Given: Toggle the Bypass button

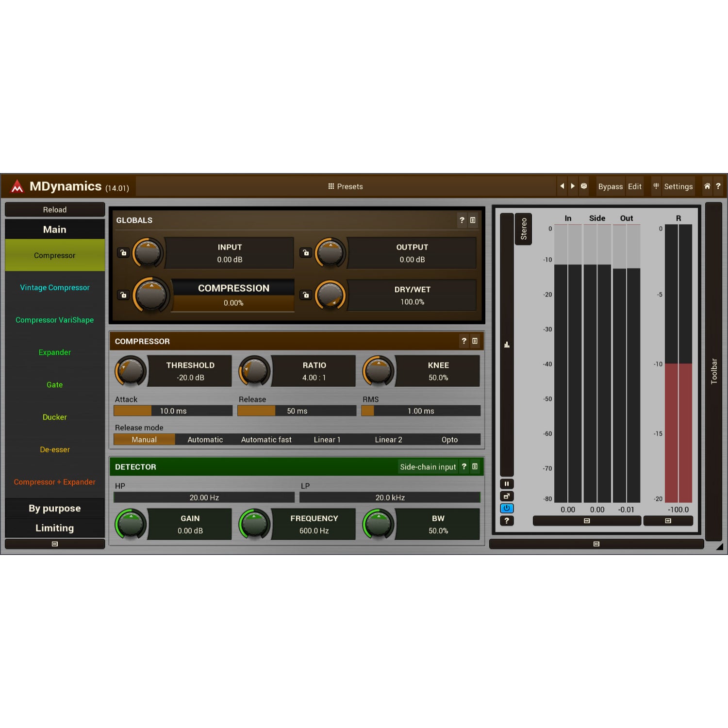Looking at the screenshot, I should click(610, 186).
